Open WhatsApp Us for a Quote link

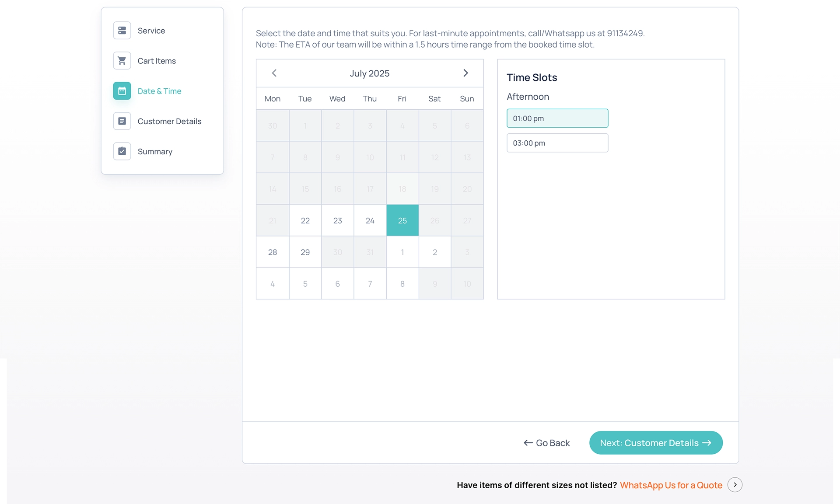[x=671, y=485]
